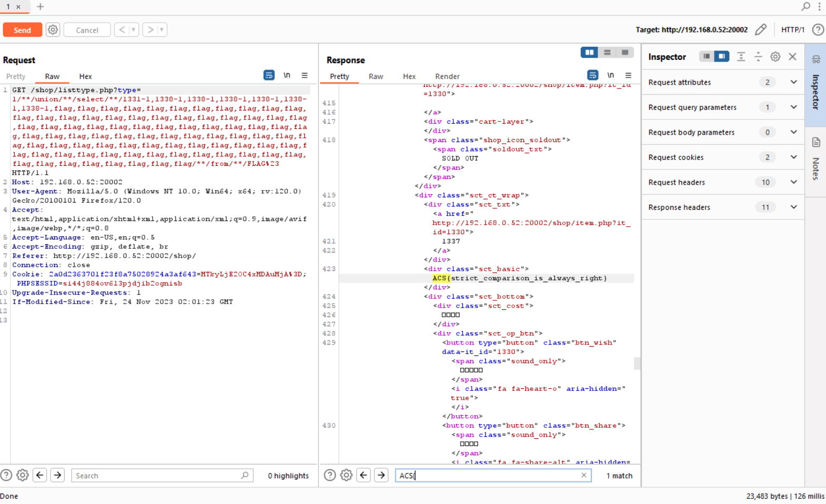Select Response Hex tab

coord(409,76)
